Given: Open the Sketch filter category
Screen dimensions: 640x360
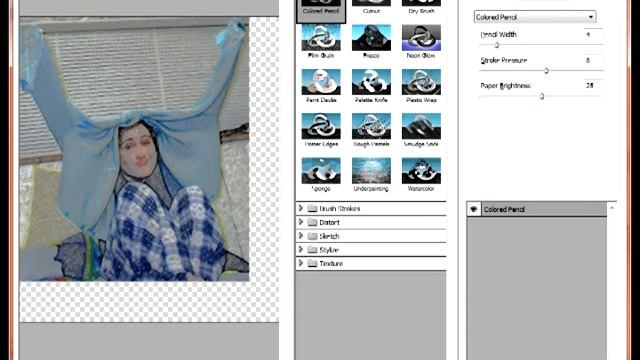Looking at the screenshot, I should click(371, 236).
